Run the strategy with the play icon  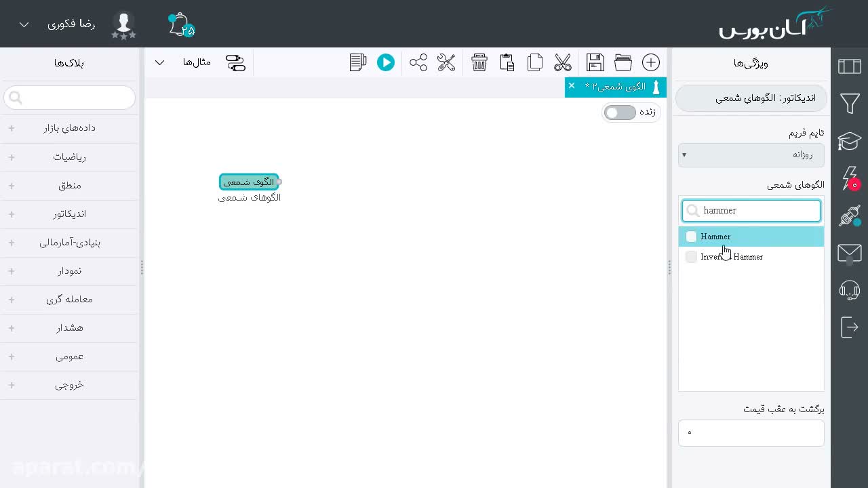[386, 62]
